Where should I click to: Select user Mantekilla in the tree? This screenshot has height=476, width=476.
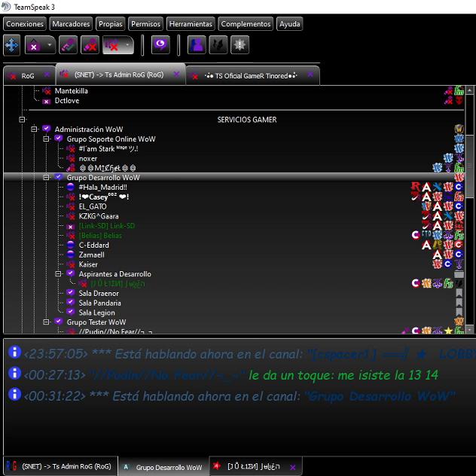[71, 91]
